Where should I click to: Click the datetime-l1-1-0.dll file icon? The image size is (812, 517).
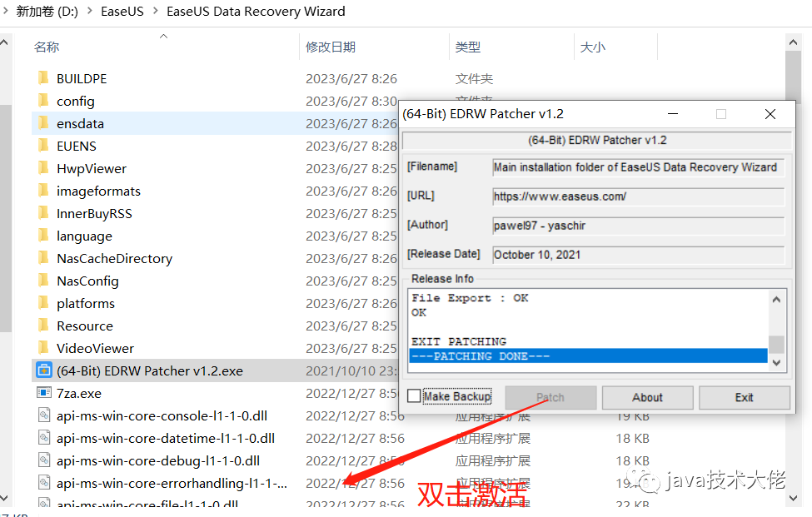44,438
